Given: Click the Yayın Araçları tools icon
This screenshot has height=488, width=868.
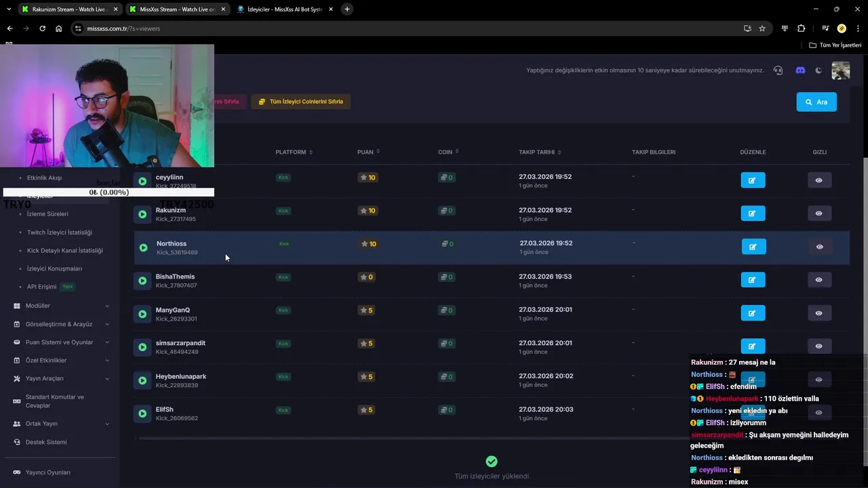Looking at the screenshot, I should tap(17, 379).
